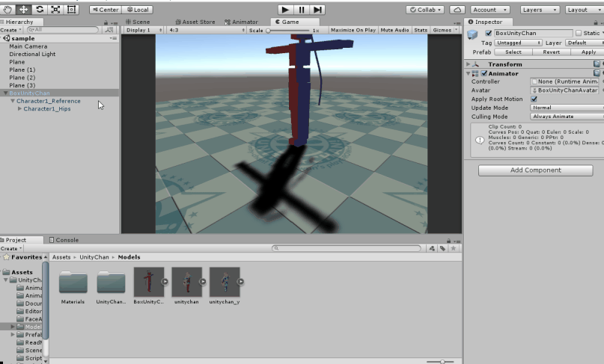The width and height of the screenshot is (604, 364).
Task: Collapse the BoxUnityChan hierarchy node
Action: [5, 93]
